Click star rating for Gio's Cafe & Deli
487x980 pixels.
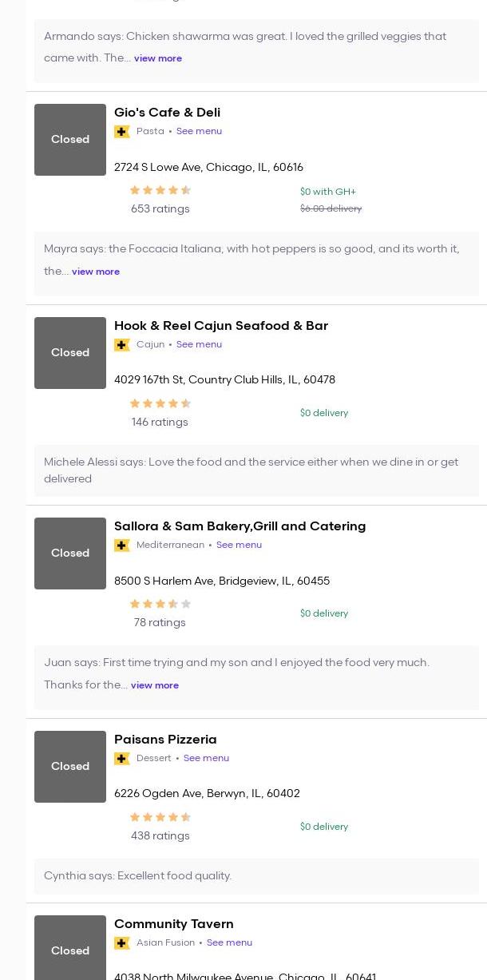point(160,190)
